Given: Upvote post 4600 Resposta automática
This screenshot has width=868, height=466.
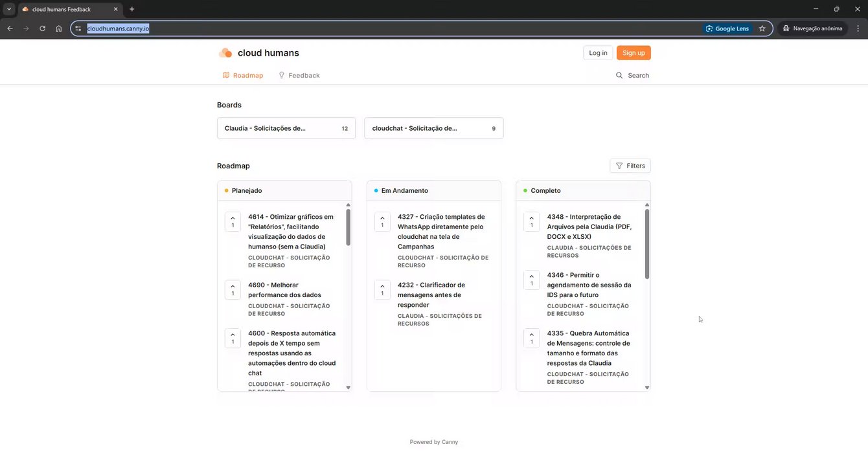Looking at the screenshot, I should [x=233, y=338].
